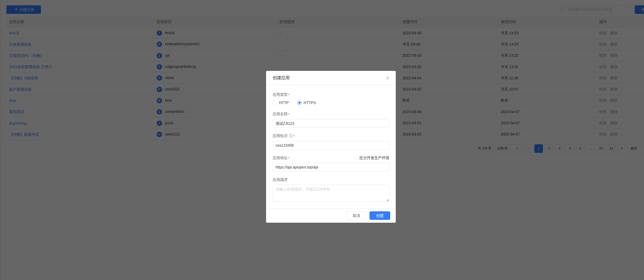Click the + 创建应用 button

tap(24, 10)
